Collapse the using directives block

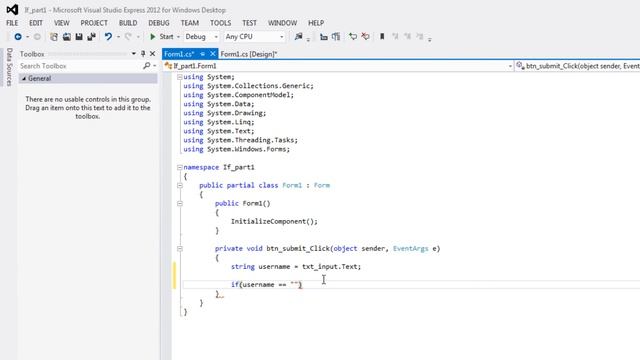coord(180,77)
